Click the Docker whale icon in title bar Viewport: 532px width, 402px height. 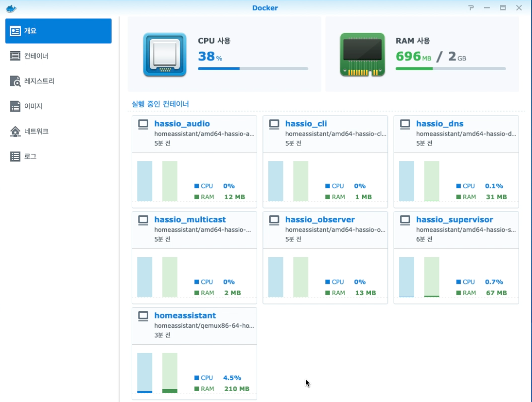point(11,8)
